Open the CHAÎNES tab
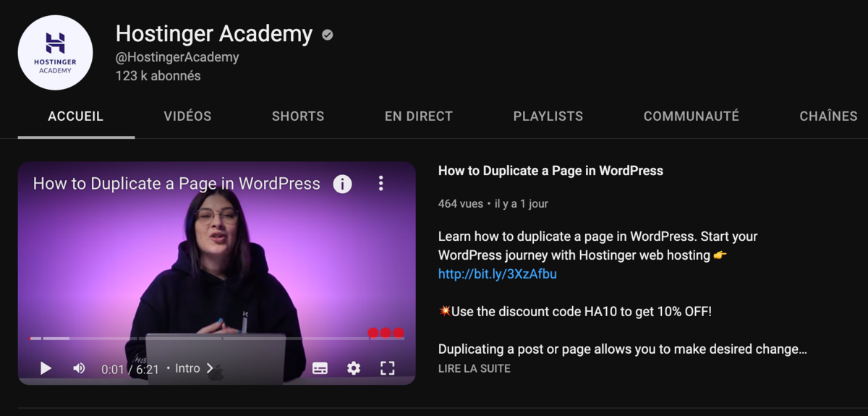This screenshot has width=868, height=416. pyautogui.click(x=828, y=116)
